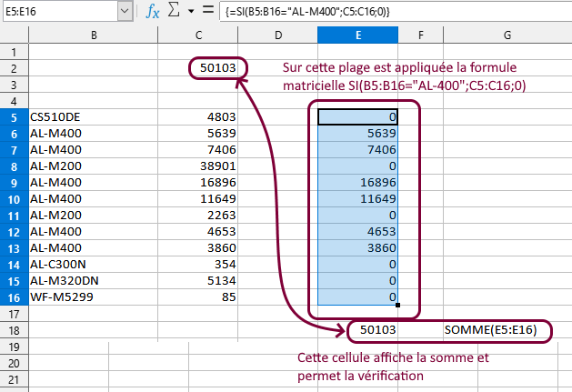Select column C header
Viewport: 572px width, 392px height.
coord(198,35)
